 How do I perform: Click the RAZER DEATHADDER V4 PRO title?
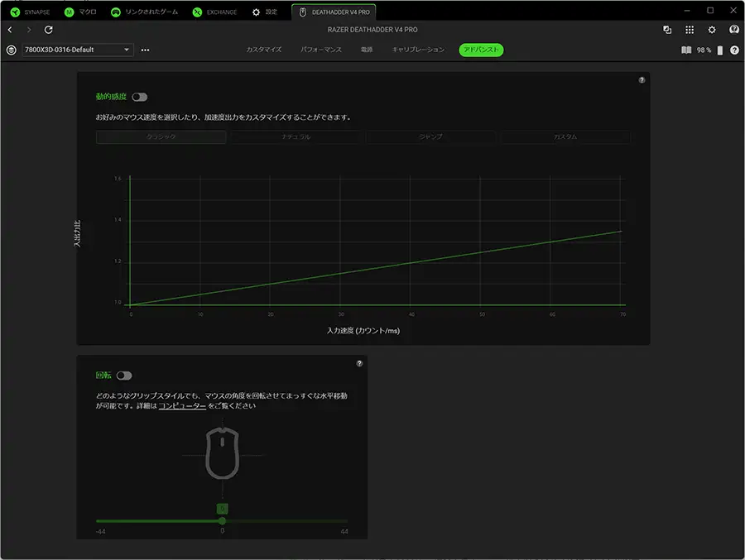pyautogui.click(x=372, y=30)
